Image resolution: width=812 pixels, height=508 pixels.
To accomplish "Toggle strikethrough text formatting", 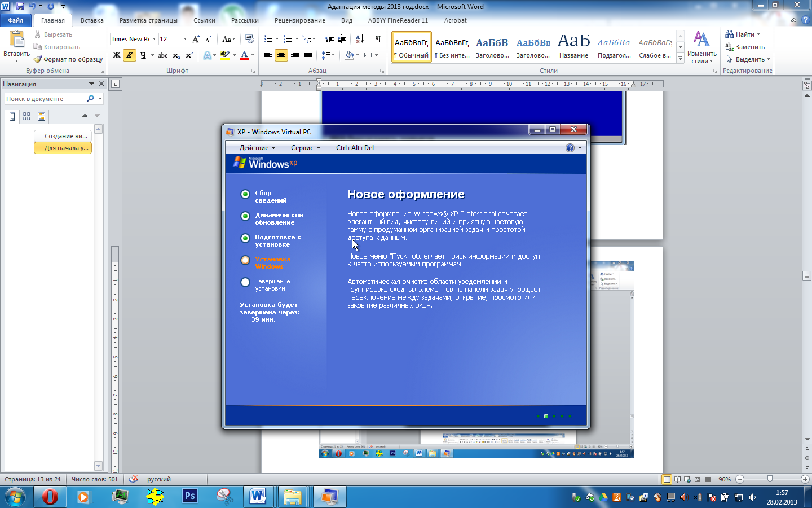I will [163, 55].
